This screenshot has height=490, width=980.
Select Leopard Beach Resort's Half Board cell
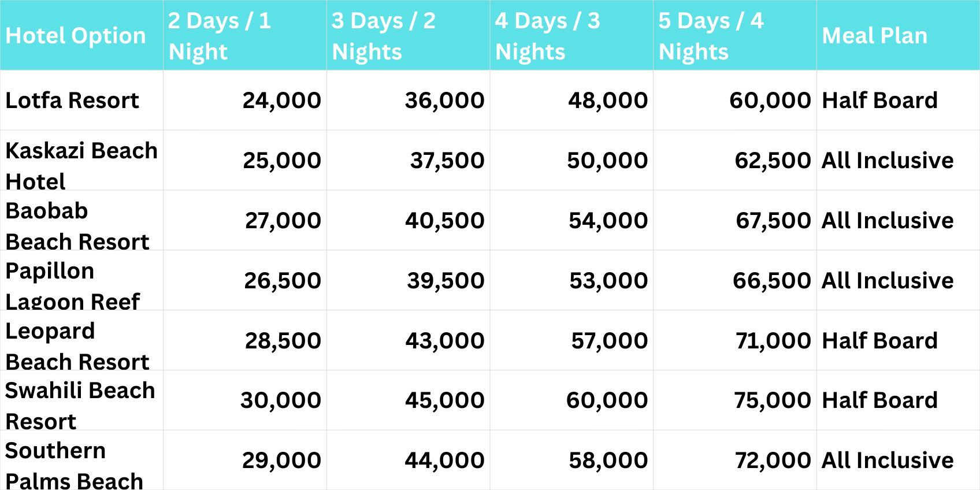point(879,341)
